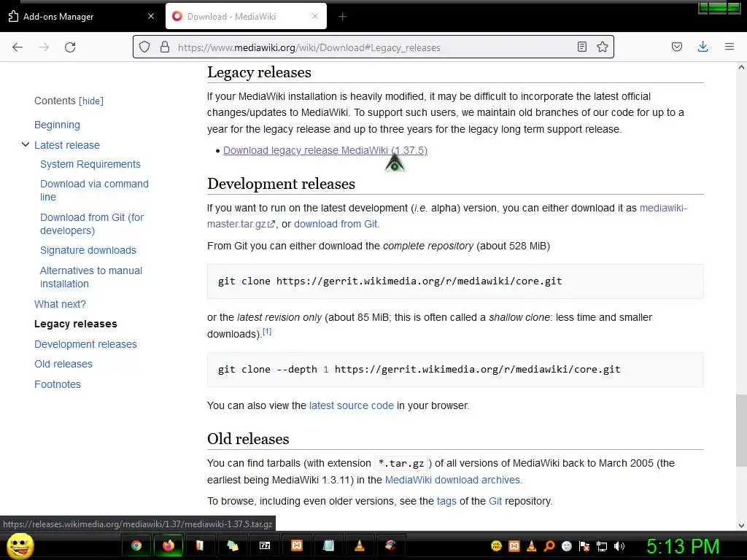
Task: Jump to Development releases in contents
Action: 86,344
